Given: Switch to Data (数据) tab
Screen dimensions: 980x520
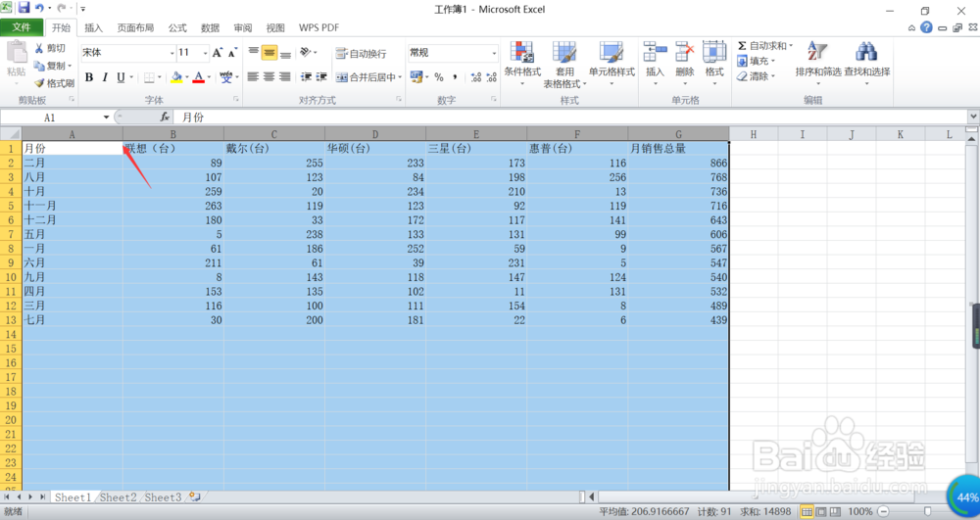Looking at the screenshot, I should [210, 28].
